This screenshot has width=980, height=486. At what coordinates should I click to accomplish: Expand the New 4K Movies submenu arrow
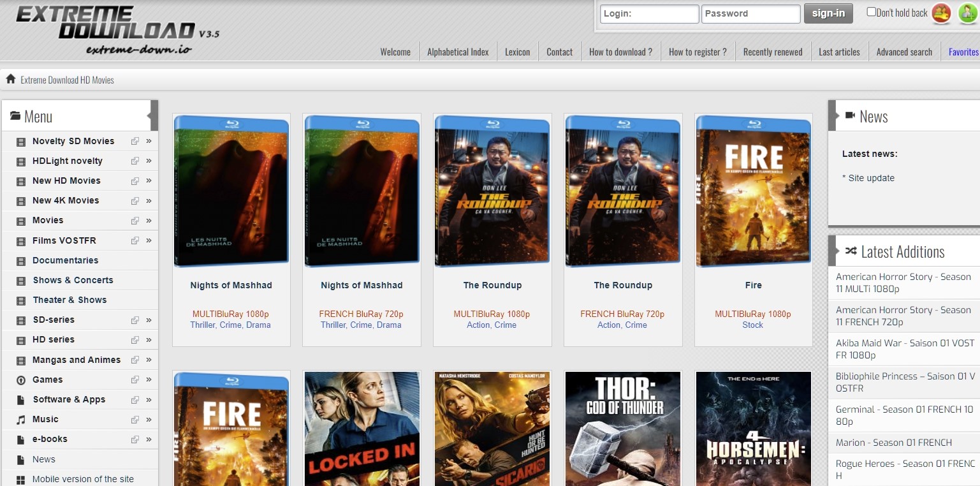pos(149,200)
